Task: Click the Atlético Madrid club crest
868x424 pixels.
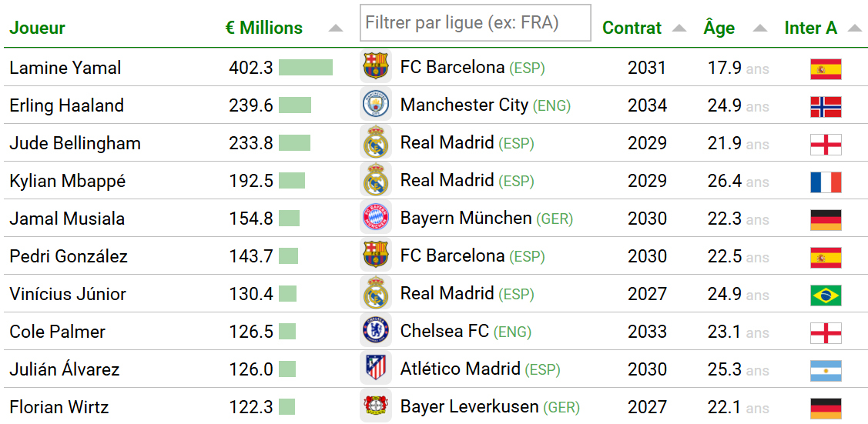Action: [376, 369]
